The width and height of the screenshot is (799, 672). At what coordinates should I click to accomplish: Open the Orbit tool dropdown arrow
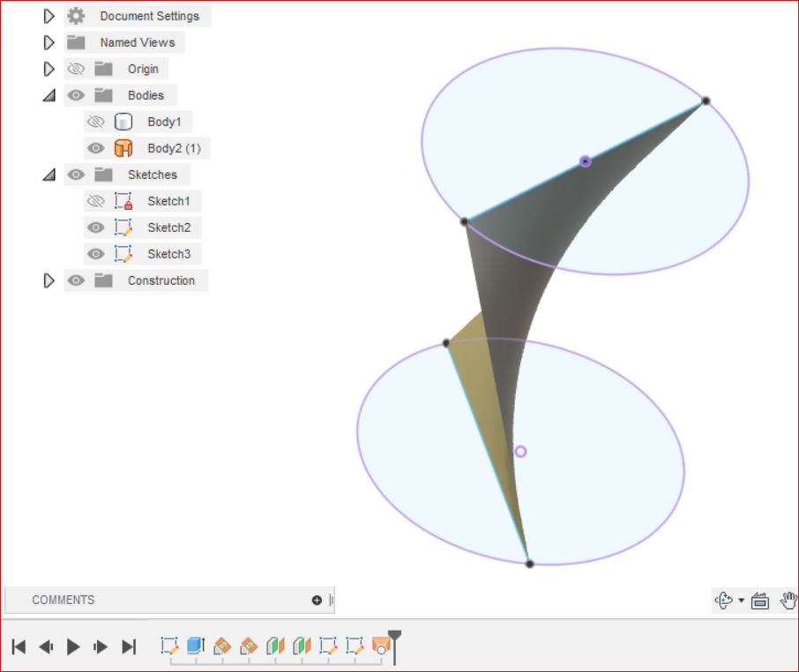[742, 601]
